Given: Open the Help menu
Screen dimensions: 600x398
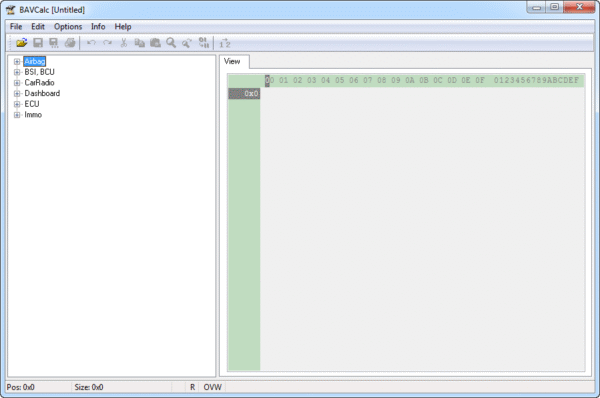Looking at the screenshot, I should [x=123, y=26].
